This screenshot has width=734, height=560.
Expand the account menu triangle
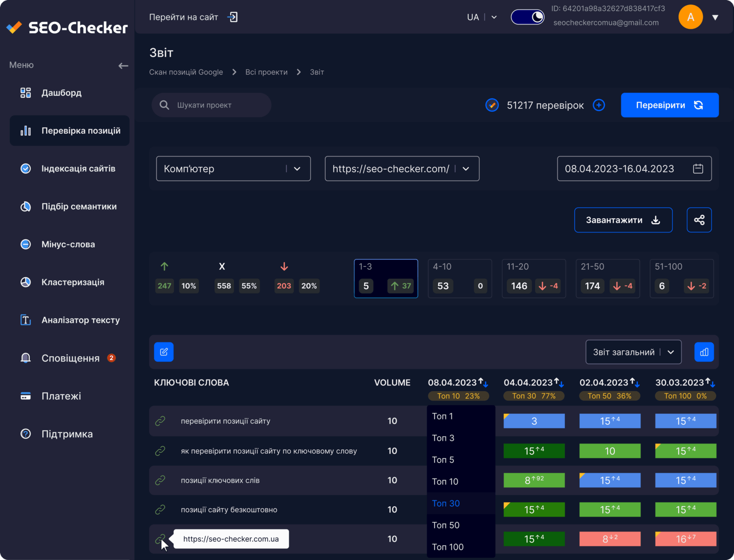(x=715, y=17)
